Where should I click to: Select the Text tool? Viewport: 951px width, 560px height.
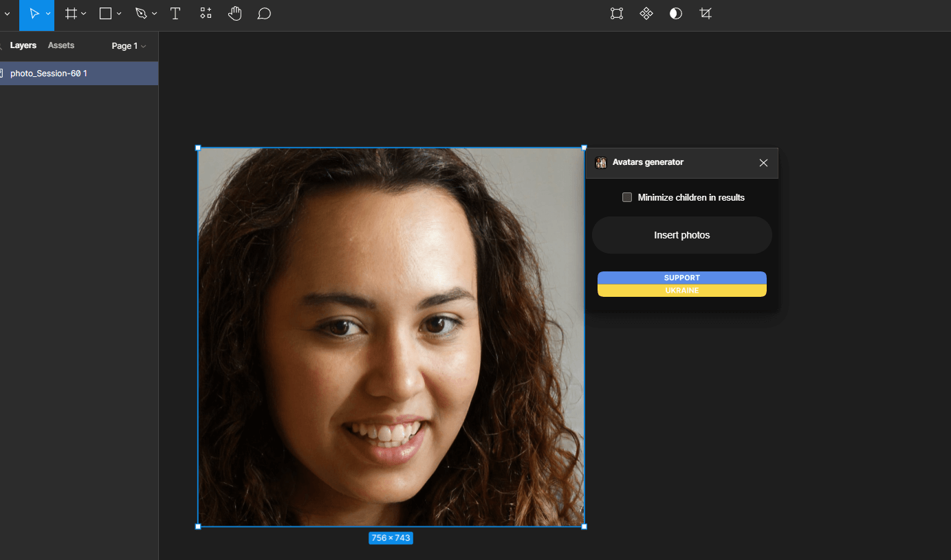(175, 13)
